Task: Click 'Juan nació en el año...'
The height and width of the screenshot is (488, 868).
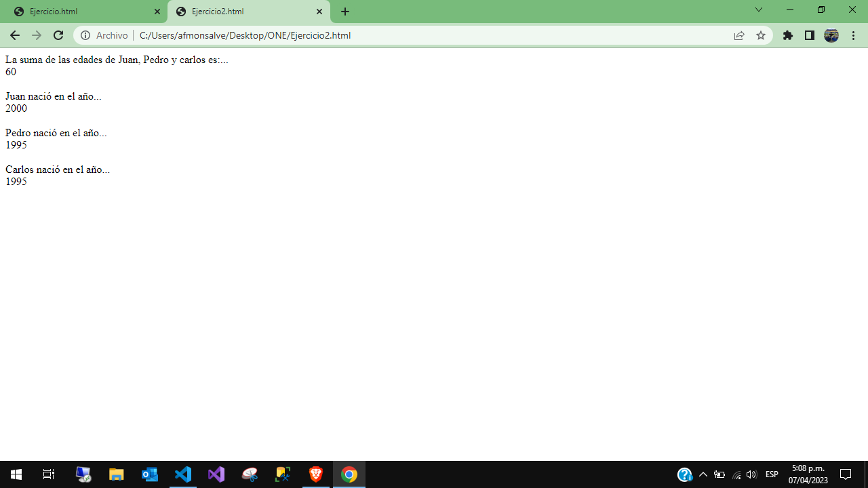Action: coord(54,96)
